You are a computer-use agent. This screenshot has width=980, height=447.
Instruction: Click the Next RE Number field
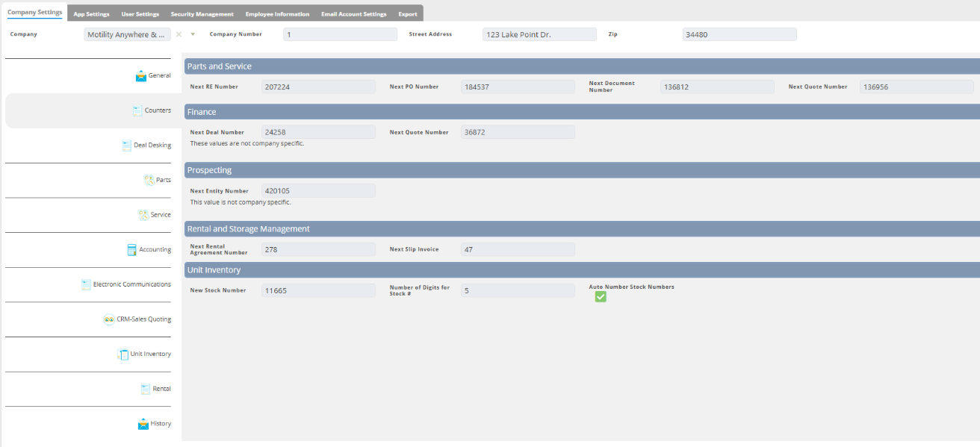tap(318, 87)
